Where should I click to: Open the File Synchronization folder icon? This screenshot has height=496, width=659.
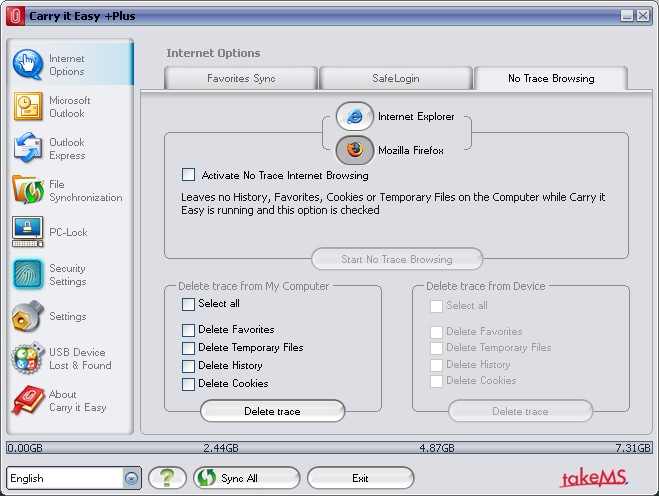click(28, 190)
